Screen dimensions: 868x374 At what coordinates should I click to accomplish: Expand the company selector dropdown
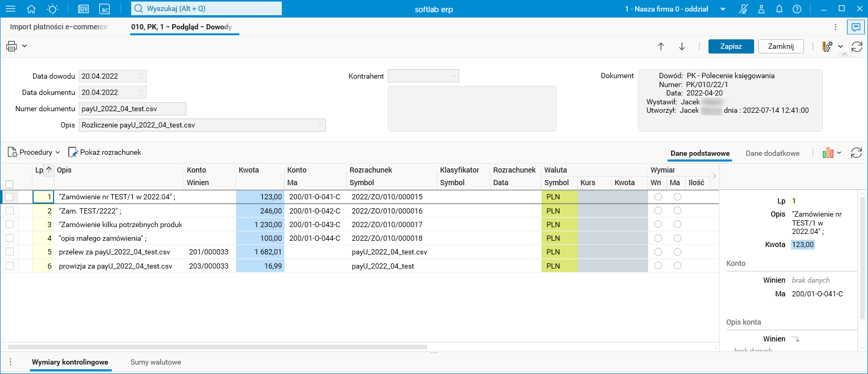pos(723,9)
